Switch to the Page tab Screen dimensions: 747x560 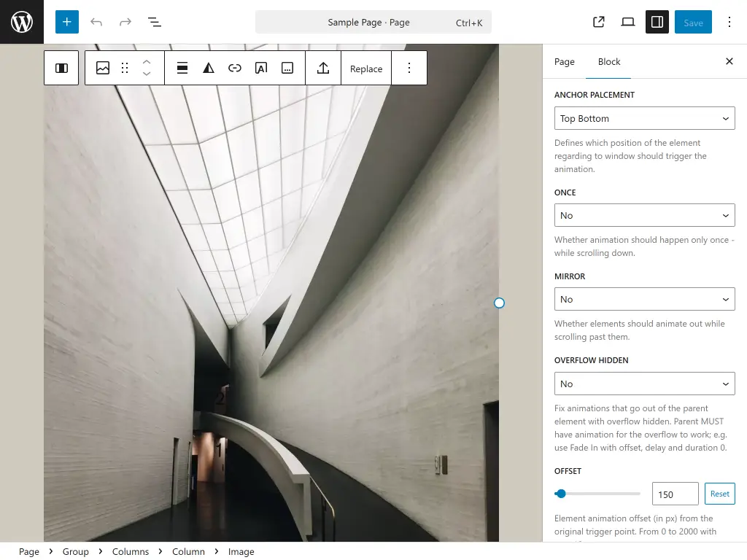tap(564, 62)
